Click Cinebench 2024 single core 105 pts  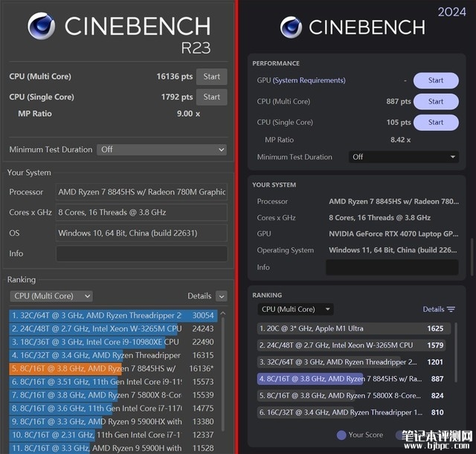point(399,123)
